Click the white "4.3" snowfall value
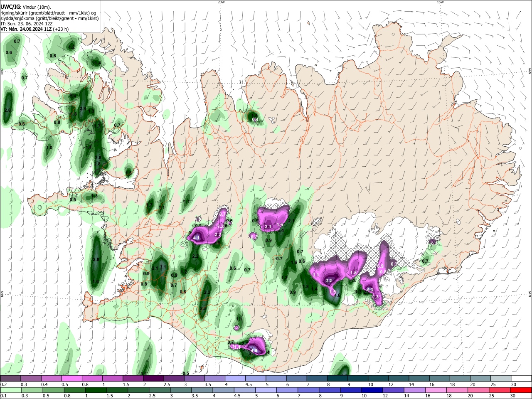 pyautogui.click(x=369, y=290)
